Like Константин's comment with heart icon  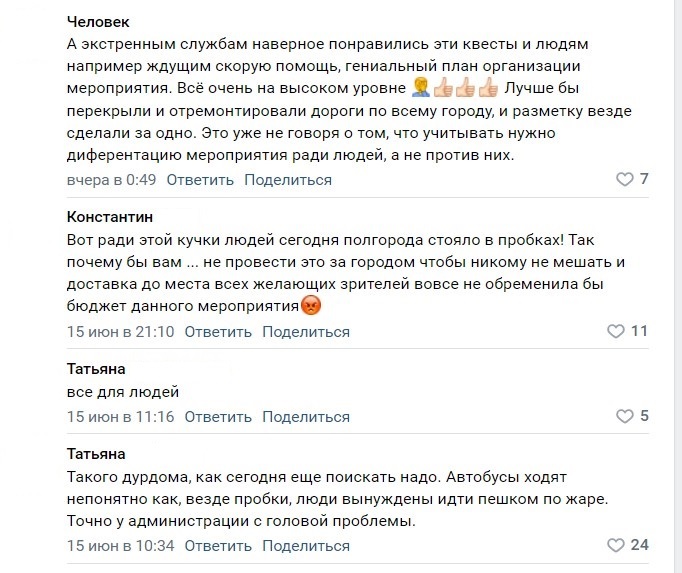(x=617, y=332)
